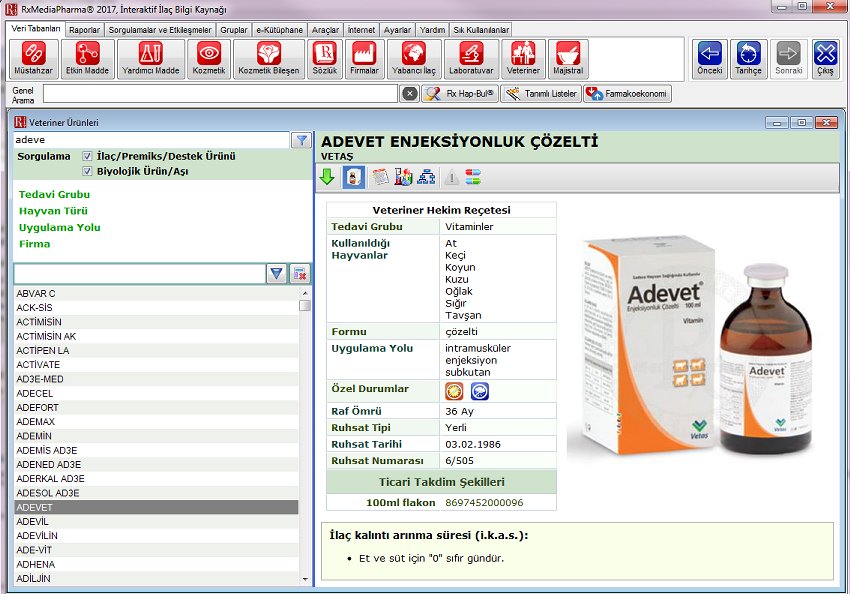Open the Yardım tab
The width and height of the screenshot is (850, 594).
[x=433, y=30]
